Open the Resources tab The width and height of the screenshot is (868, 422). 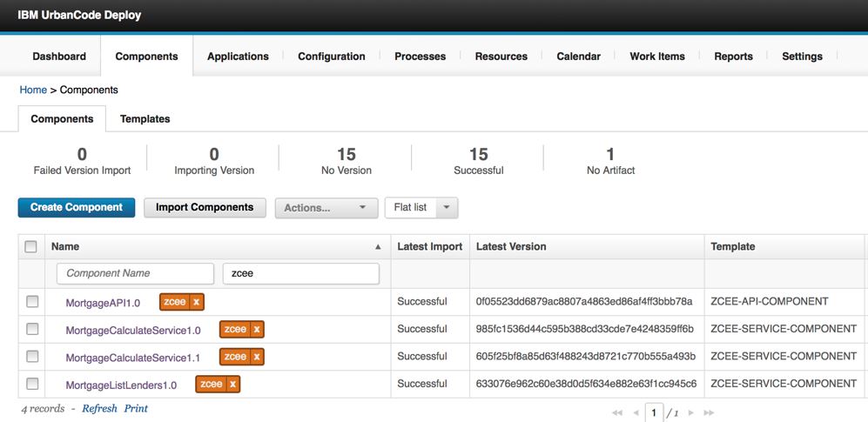[501, 57]
